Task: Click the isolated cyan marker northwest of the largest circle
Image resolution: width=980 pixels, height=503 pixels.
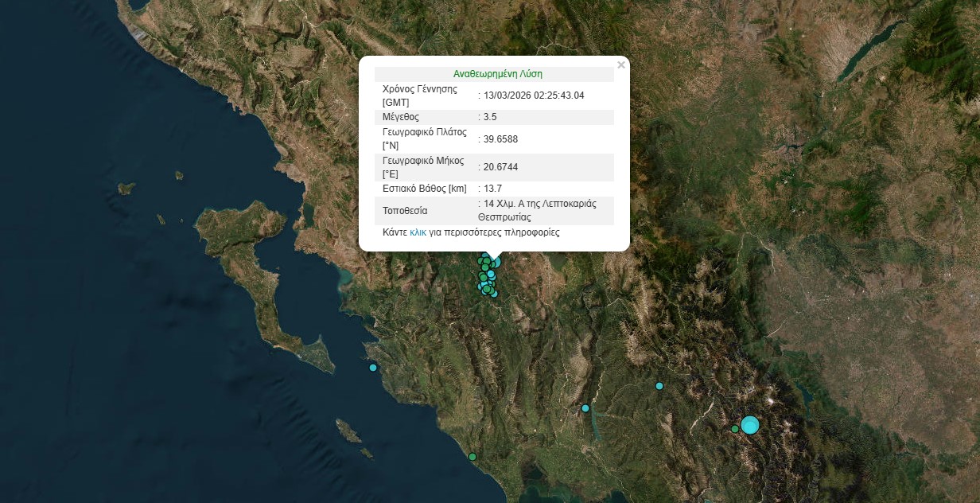Action: 659,386
